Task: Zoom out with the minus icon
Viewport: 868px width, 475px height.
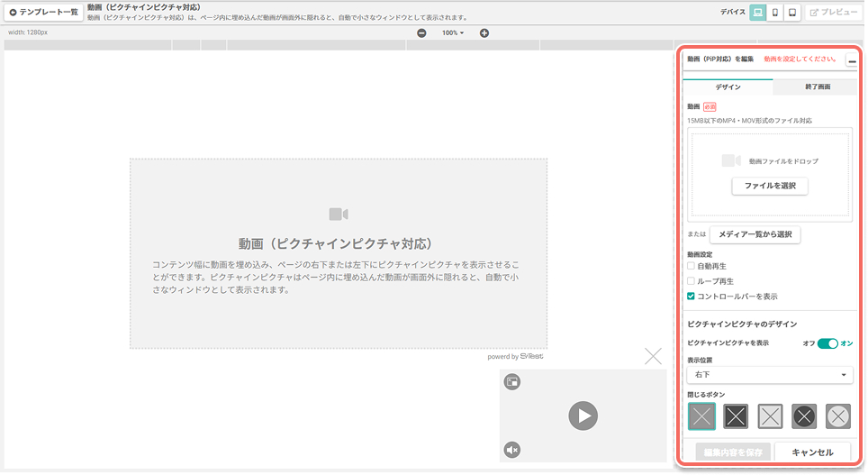Action: (x=421, y=33)
